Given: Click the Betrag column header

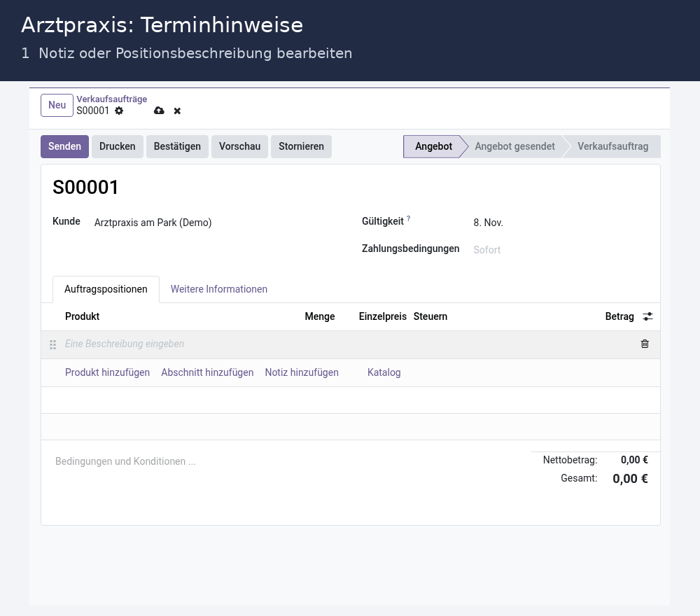Looking at the screenshot, I should coord(619,316).
